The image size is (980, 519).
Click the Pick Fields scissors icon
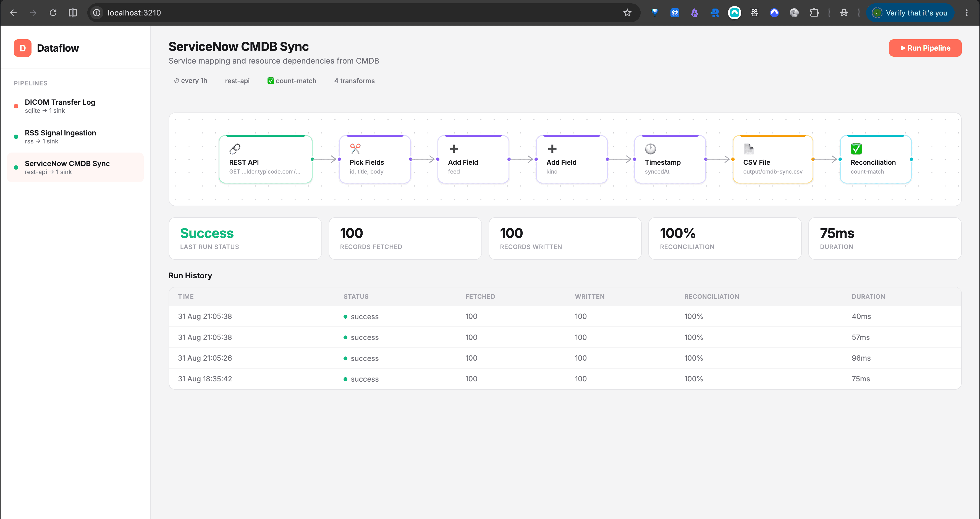pos(355,149)
